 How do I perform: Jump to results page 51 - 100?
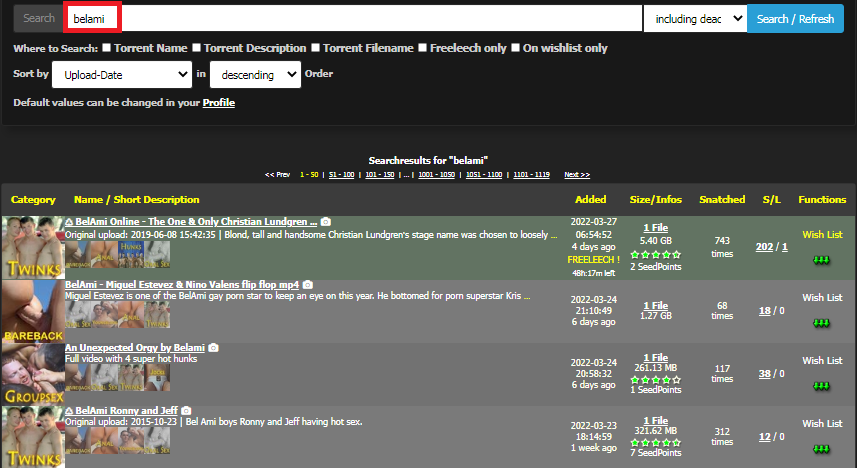click(342, 174)
